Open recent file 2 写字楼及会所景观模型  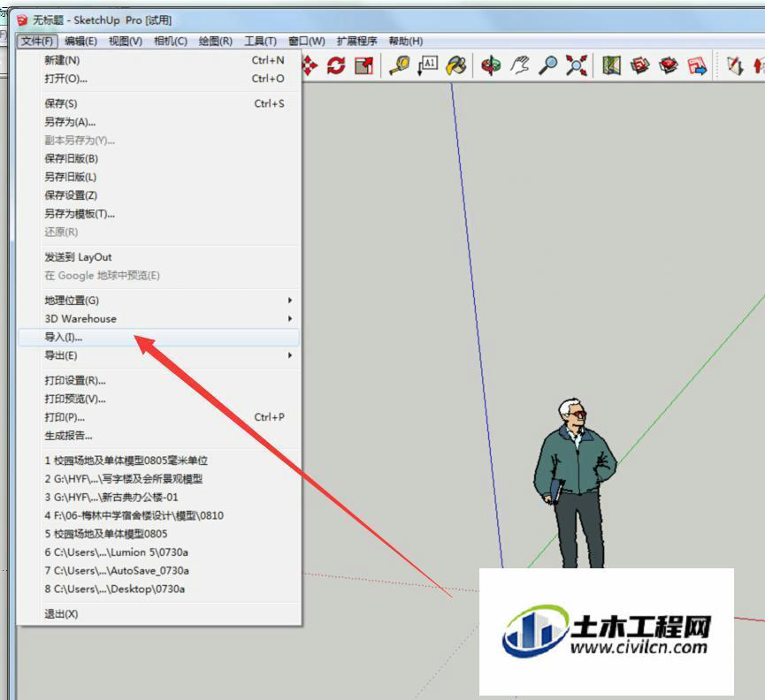158,479
